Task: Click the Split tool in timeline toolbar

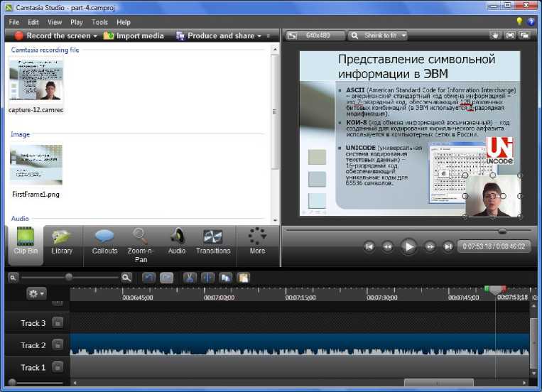Action: [x=207, y=278]
